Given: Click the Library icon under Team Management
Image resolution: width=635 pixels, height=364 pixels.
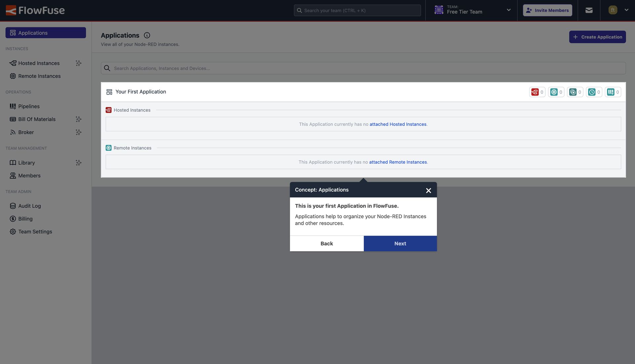Looking at the screenshot, I should point(12,162).
